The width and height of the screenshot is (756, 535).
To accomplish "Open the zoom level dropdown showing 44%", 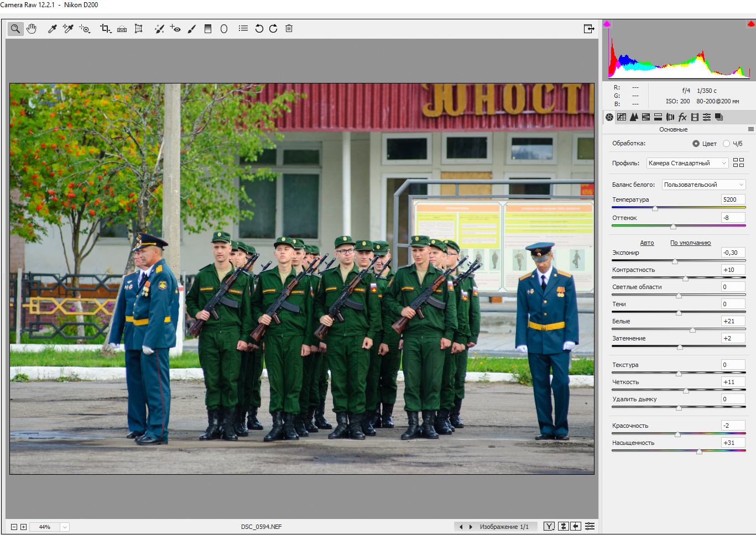I will 65,527.
